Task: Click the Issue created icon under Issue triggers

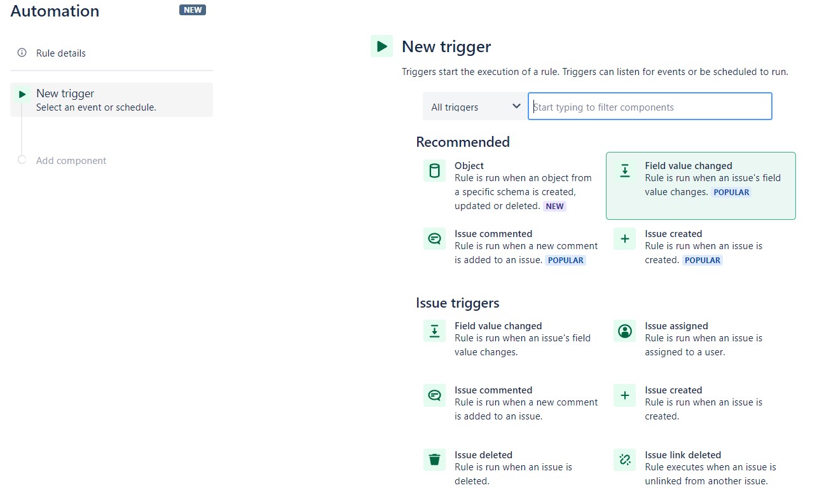Action: tap(624, 395)
